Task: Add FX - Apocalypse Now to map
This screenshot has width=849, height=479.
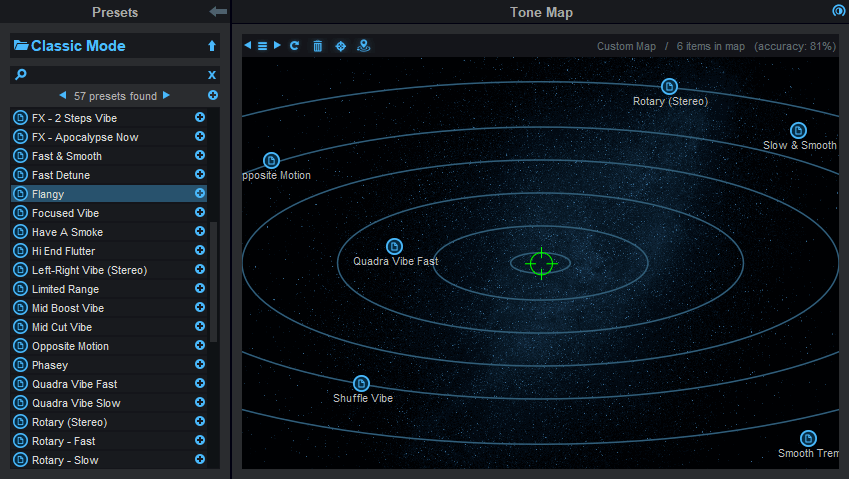Action: click(200, 136)
